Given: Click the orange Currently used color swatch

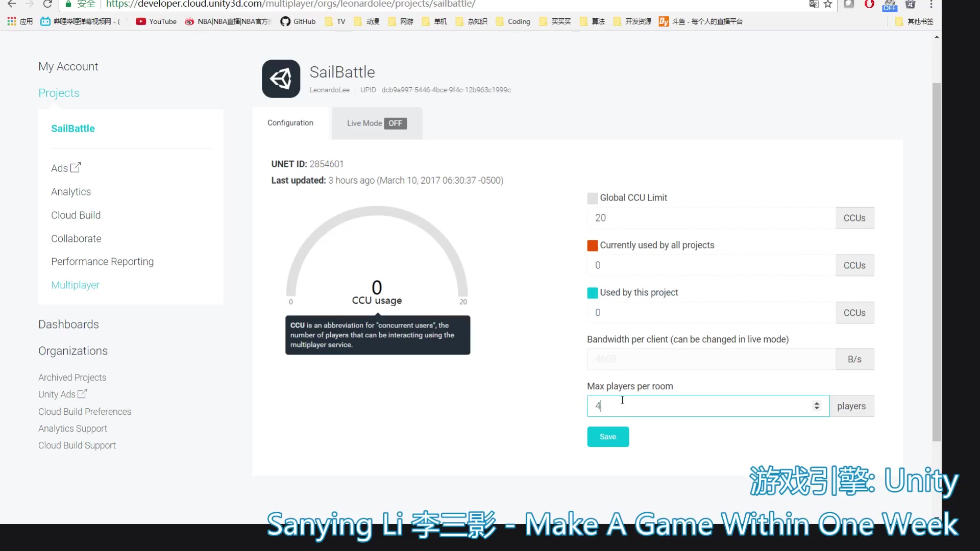Looking at the screenshot, I should coord(592,245).
